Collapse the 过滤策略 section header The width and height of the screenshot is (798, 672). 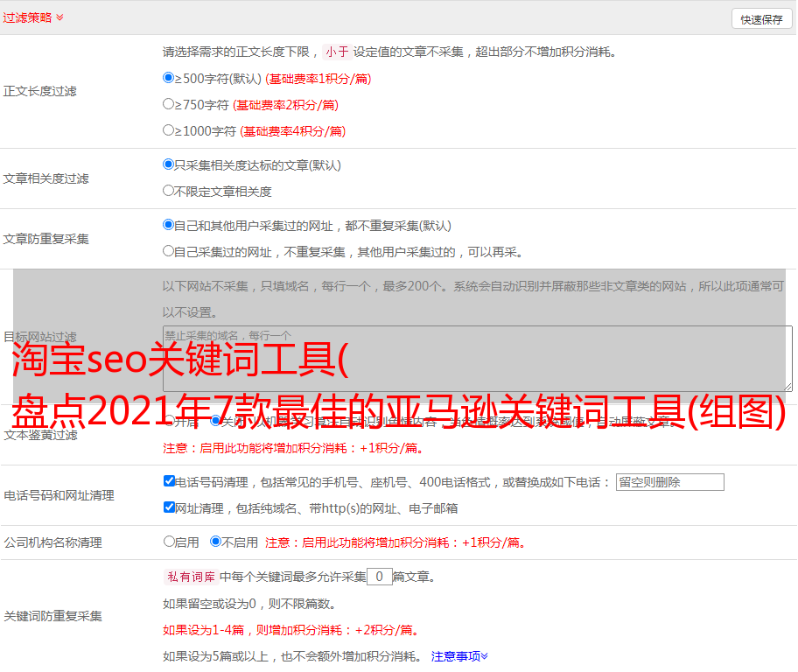point(33,17)
